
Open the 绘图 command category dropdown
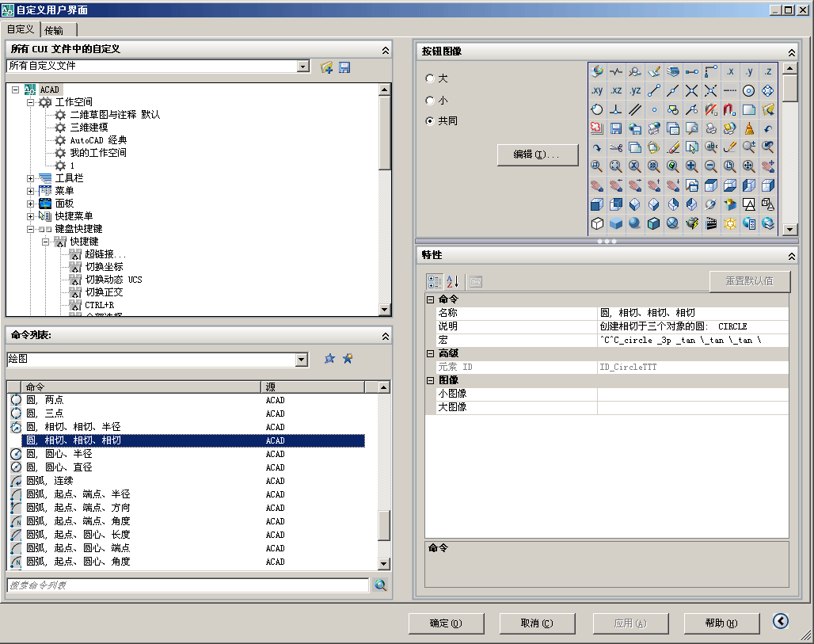pyautogui.click(x=302, y=360)
